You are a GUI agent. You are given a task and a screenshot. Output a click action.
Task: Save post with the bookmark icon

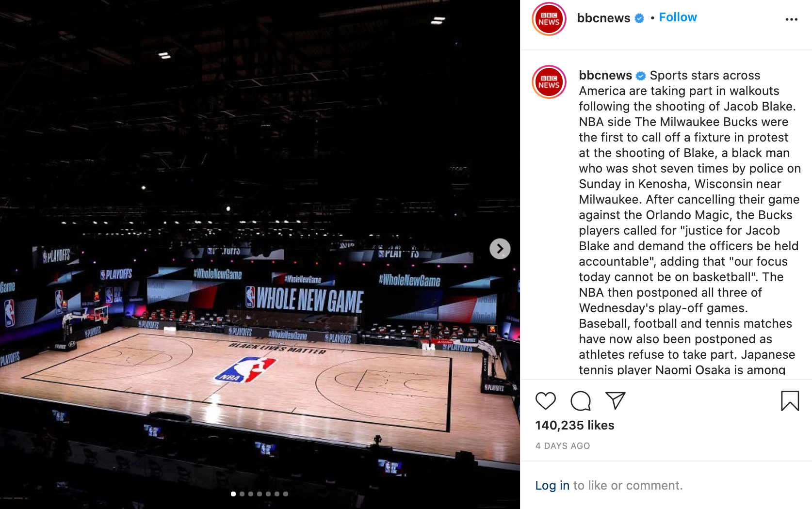[790, 401]
